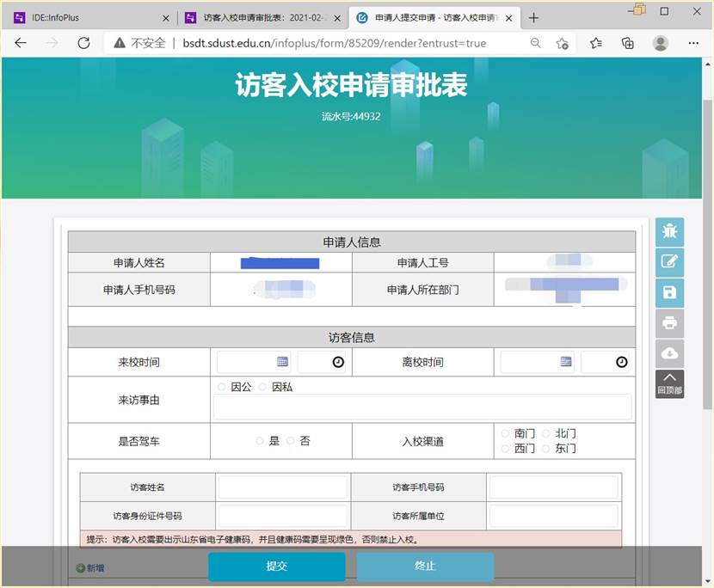Switch to the IDE::InfoPlus tab
This screenshot has width=714, height=588.
[x=86, y=17]
